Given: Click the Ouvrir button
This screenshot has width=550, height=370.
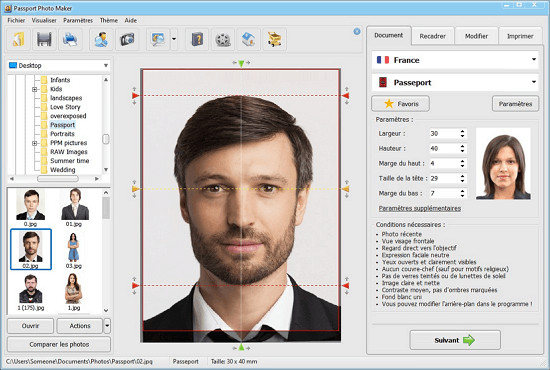Looking at the screenshot, I should tap(31, 326).
